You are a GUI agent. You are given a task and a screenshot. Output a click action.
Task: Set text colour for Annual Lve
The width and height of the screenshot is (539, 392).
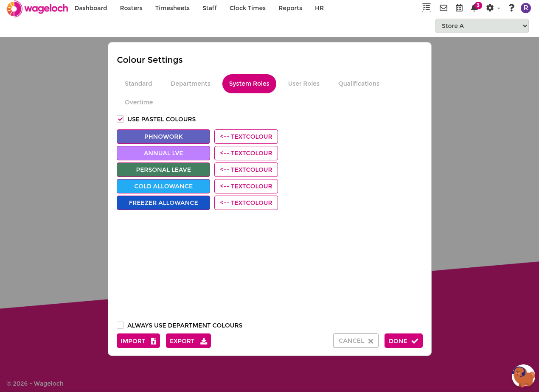point(246,153)
